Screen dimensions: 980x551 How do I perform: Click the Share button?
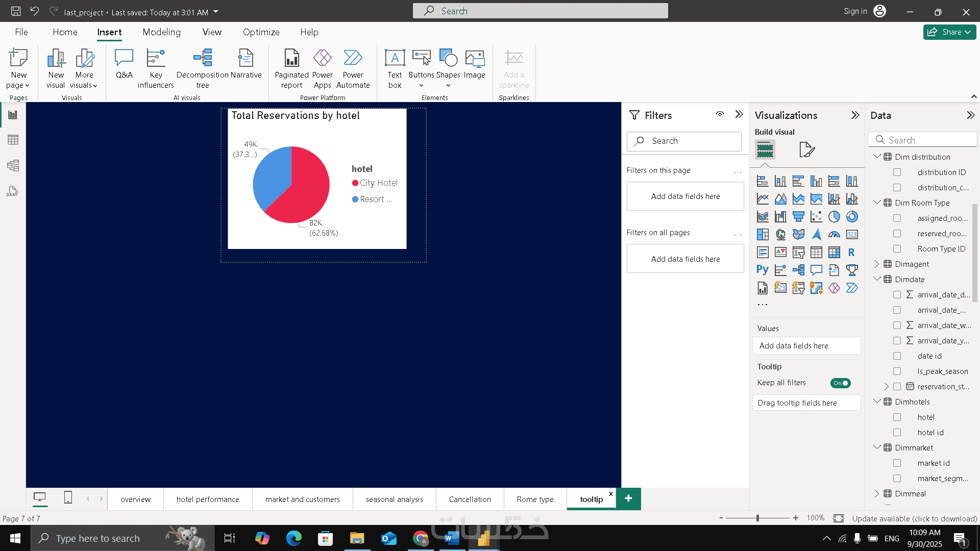949,32
